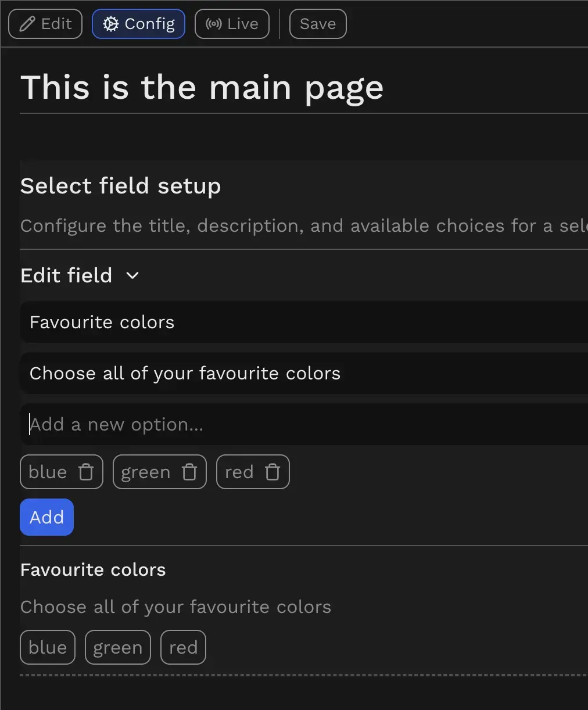Open Live preview mode

(x=231, y=23)
